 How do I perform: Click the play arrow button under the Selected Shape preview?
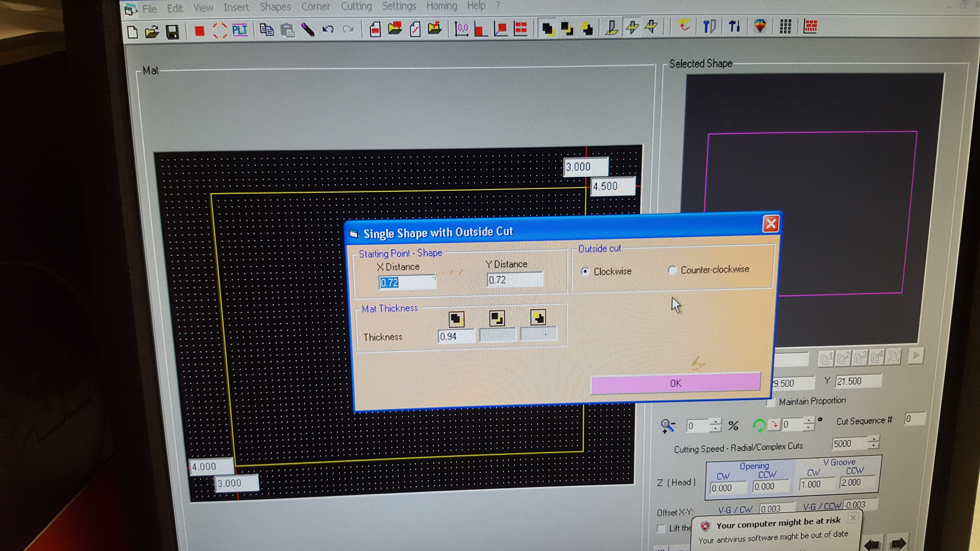(x=916, y=356)
